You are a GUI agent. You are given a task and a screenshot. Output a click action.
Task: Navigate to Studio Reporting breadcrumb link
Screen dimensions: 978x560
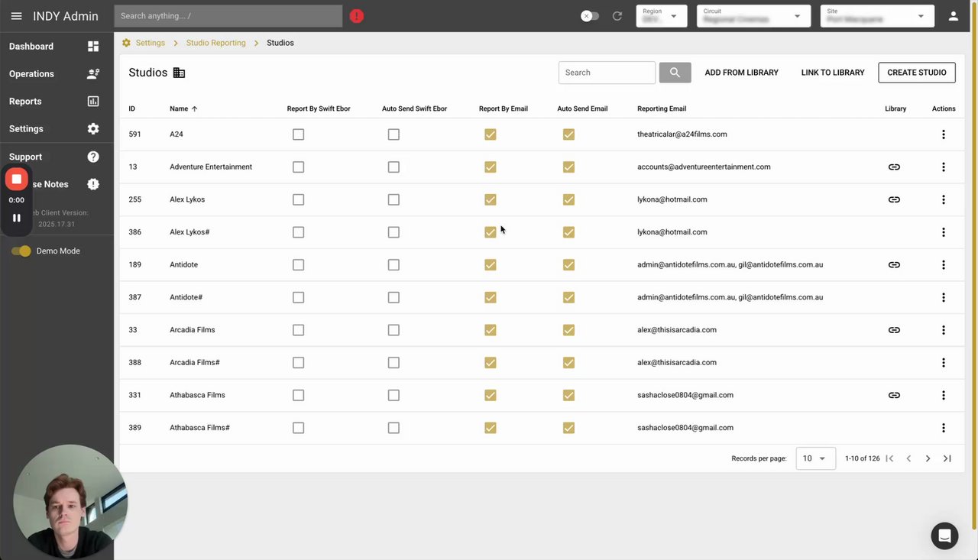216,43
